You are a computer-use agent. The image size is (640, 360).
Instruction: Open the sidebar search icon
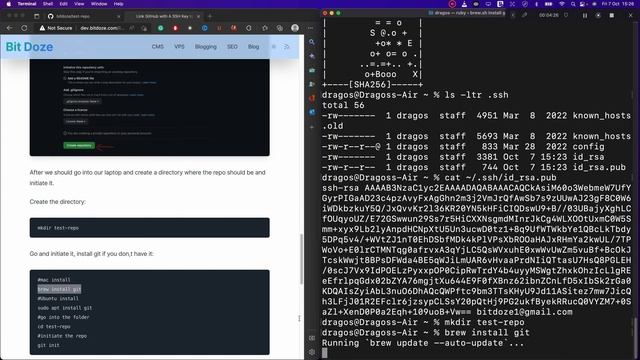point(312,42)
